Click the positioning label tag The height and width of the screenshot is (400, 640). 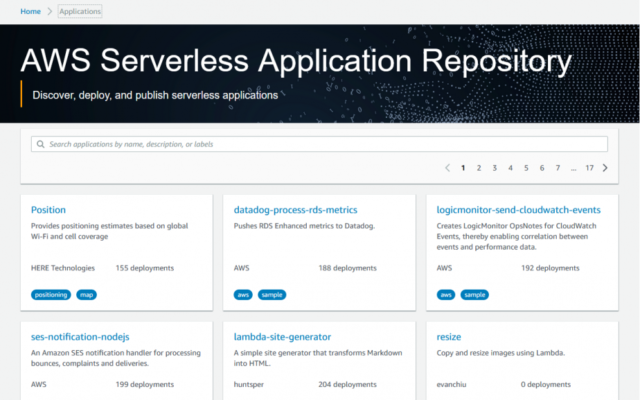[x=51, y=295]
